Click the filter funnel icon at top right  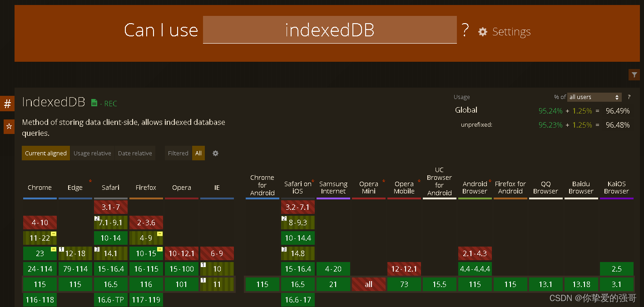click(634, 74)
